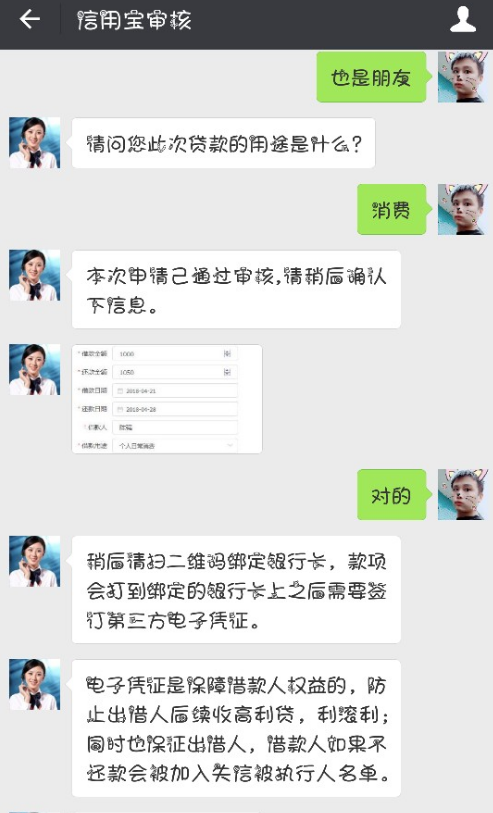Image resolution: width=493 pixels, height=813 pixels.
Task: Select the green 消费 reply bubble
Action: [x=392, y=209]
